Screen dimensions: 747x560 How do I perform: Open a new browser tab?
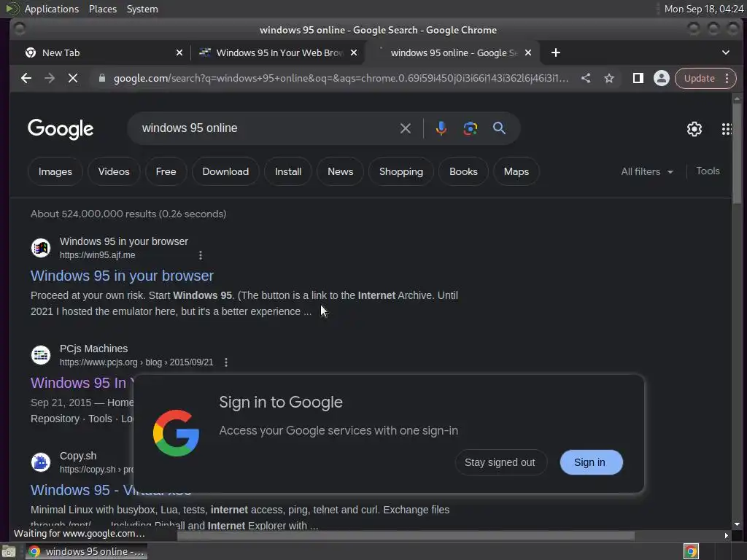pyautogui.click(x=555, y=52)
